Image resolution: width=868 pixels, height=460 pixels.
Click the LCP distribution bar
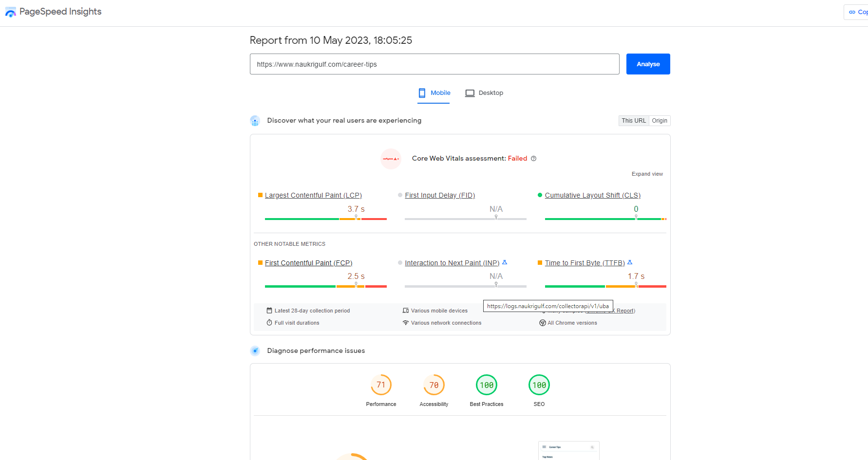[x=325, y=219]
